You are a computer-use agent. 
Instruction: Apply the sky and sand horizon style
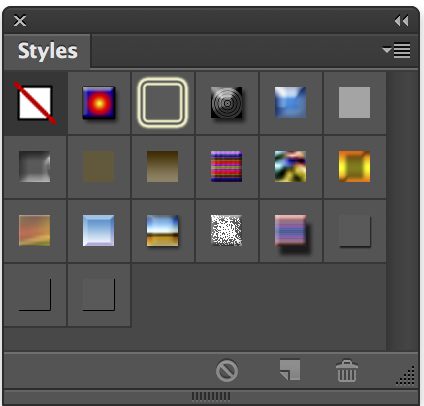pos(163,231)
